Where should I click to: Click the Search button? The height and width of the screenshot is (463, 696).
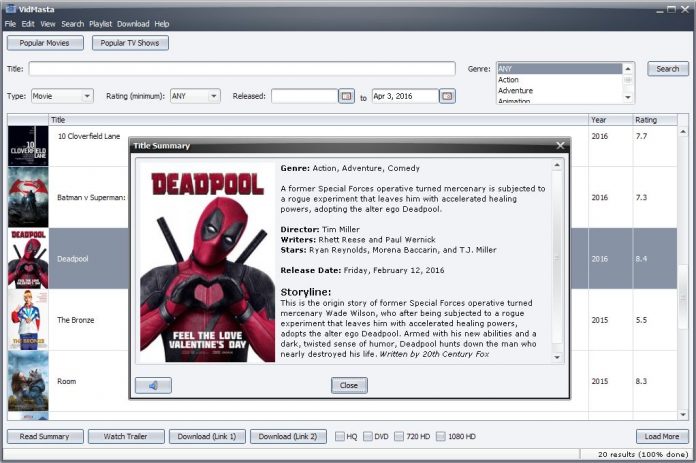(x=668, y=69)
